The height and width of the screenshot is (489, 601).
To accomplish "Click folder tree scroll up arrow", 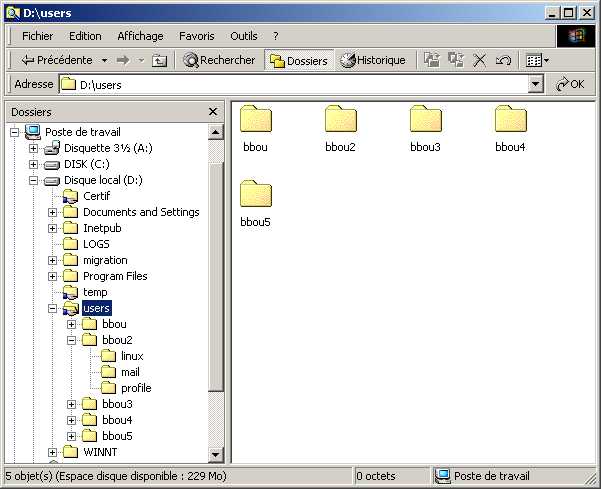I will point(215,132).
